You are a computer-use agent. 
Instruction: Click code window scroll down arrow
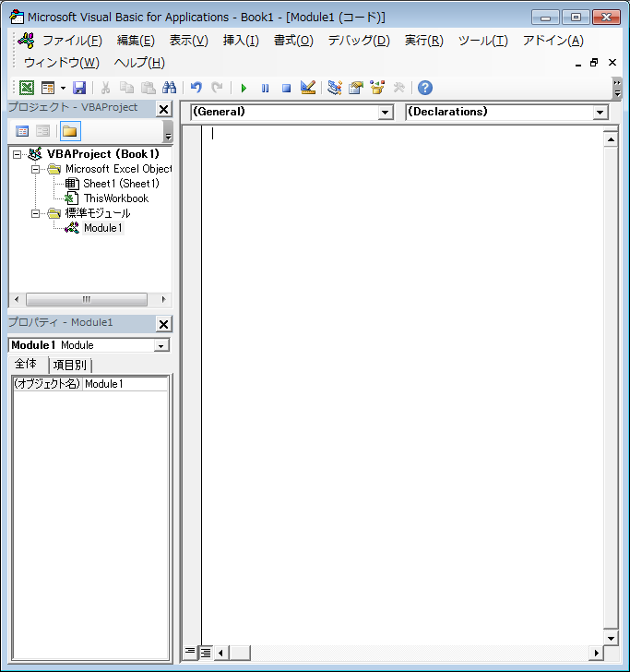(x=611, y=639)
